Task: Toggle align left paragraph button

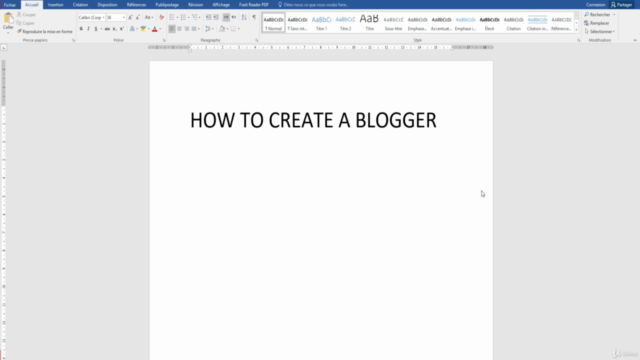Action: (x=172, y=29)
